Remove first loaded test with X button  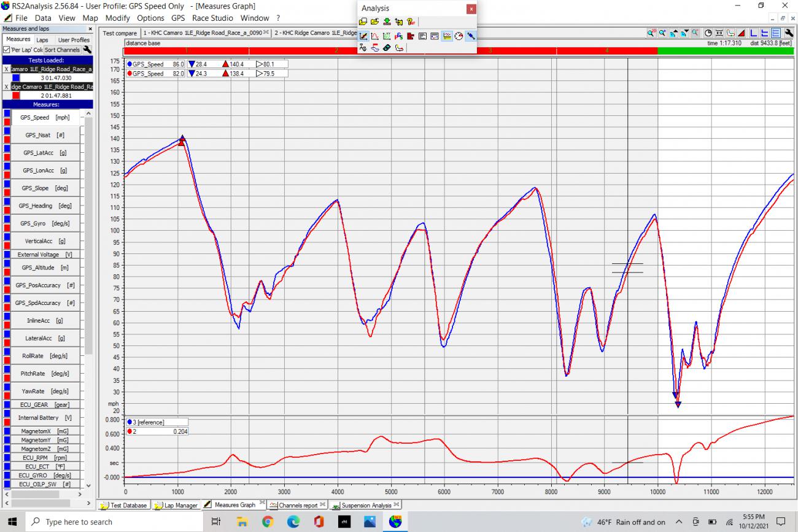[6, 69]
